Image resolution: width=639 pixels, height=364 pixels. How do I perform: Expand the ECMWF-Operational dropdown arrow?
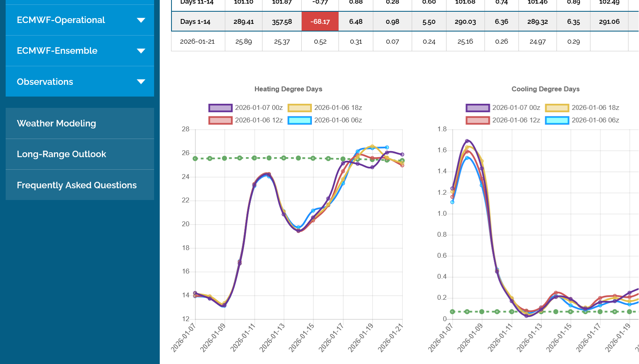(x=141, y=20)
